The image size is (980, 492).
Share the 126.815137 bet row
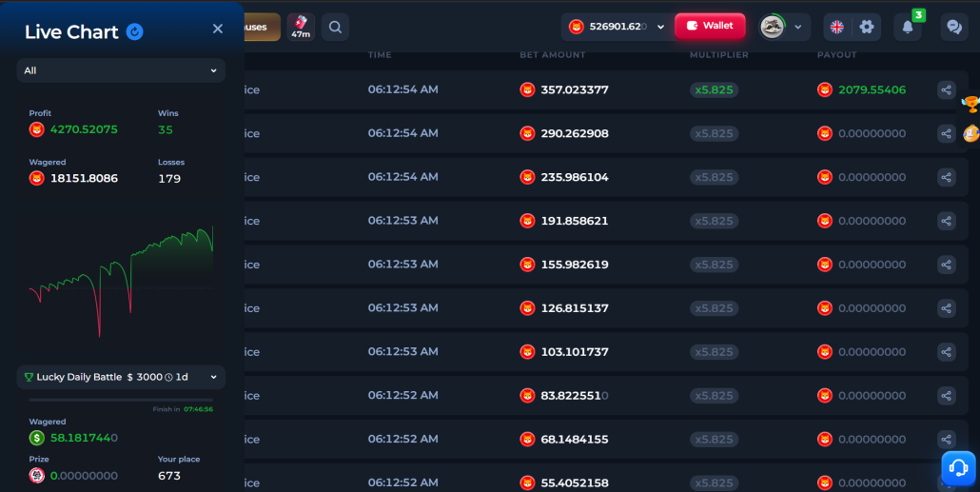point(947,308)
